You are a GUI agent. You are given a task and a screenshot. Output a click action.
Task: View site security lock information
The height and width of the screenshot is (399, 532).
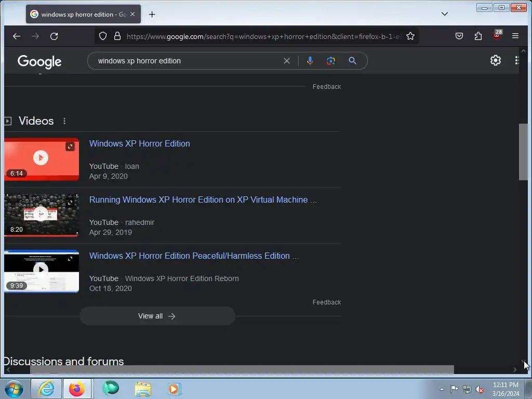(x=117, y=36)
